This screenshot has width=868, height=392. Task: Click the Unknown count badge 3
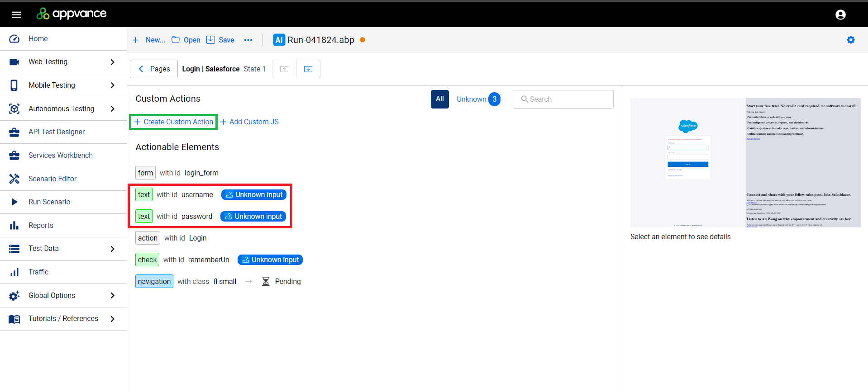tap(495, 99)
